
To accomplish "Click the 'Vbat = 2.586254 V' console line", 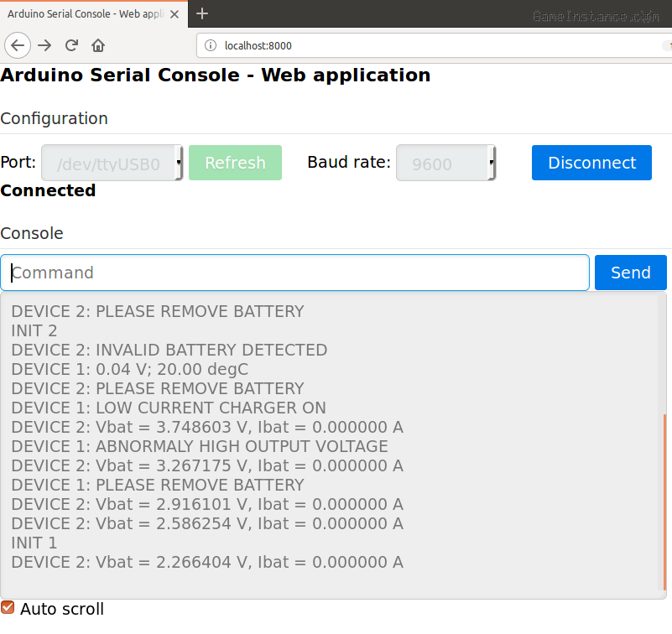I will click(x=207, y=523).
